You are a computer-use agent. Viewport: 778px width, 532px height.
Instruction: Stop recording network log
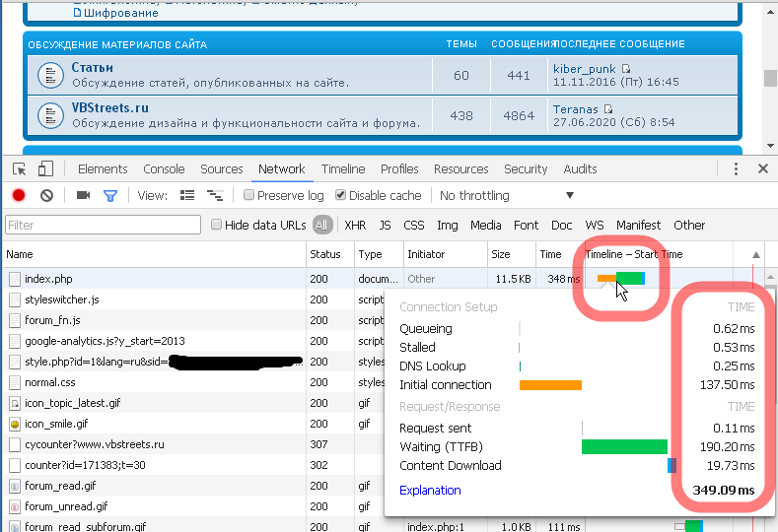19,196
